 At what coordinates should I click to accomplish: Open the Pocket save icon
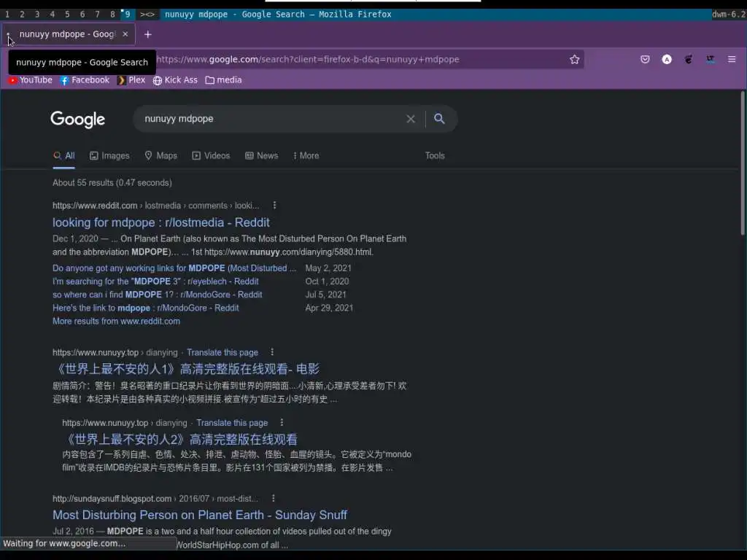point(645,60)
